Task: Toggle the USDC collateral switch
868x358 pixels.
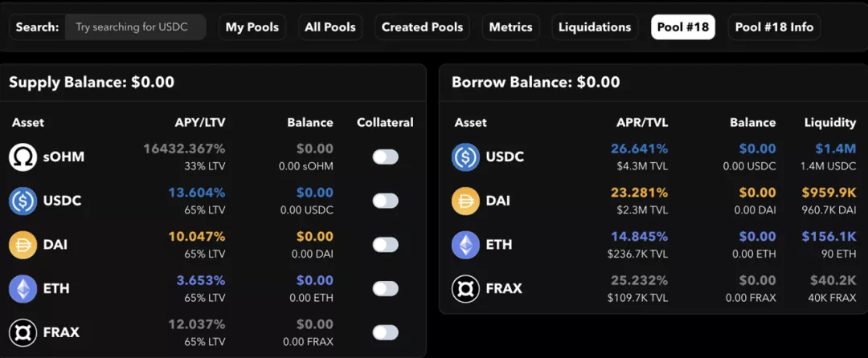Action: [385, 201]
